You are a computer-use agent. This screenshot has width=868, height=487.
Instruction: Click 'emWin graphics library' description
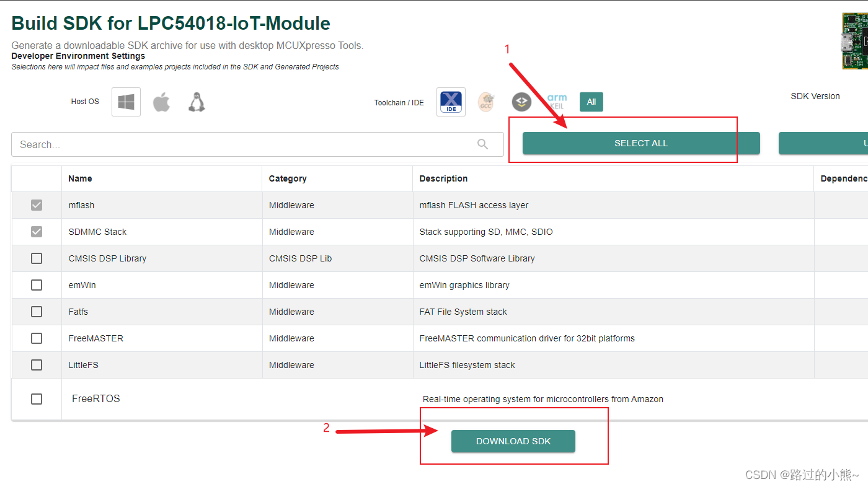464,285
